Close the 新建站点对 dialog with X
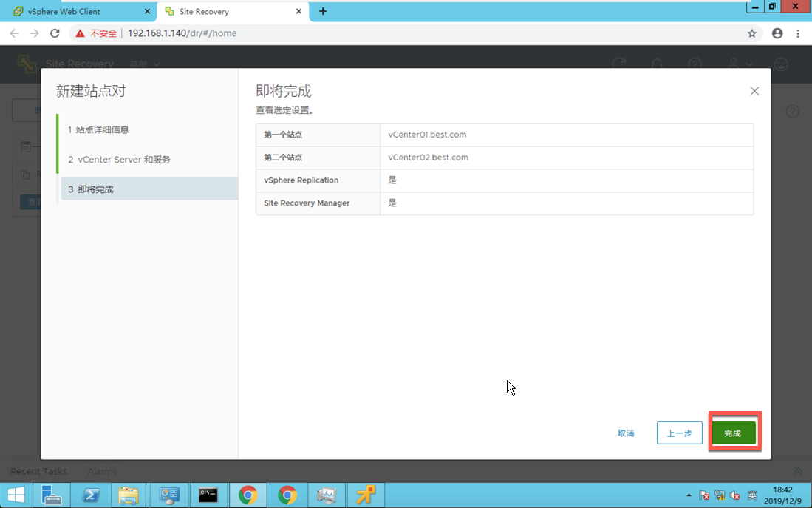Screen dimensions: 812x508 [754, 91]
